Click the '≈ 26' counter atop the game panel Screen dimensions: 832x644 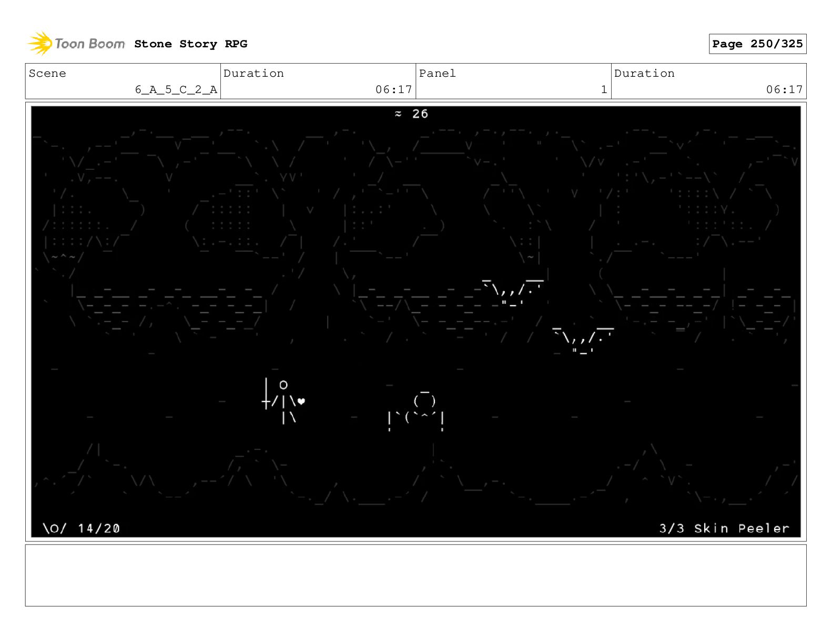pos(411,114)
